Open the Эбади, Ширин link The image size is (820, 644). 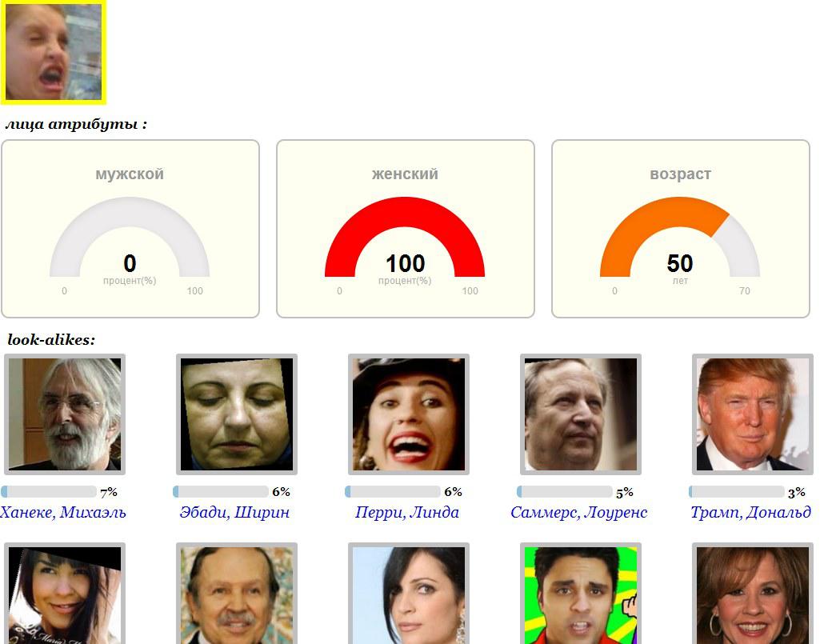pyautogui.click(x=235, y=512)
